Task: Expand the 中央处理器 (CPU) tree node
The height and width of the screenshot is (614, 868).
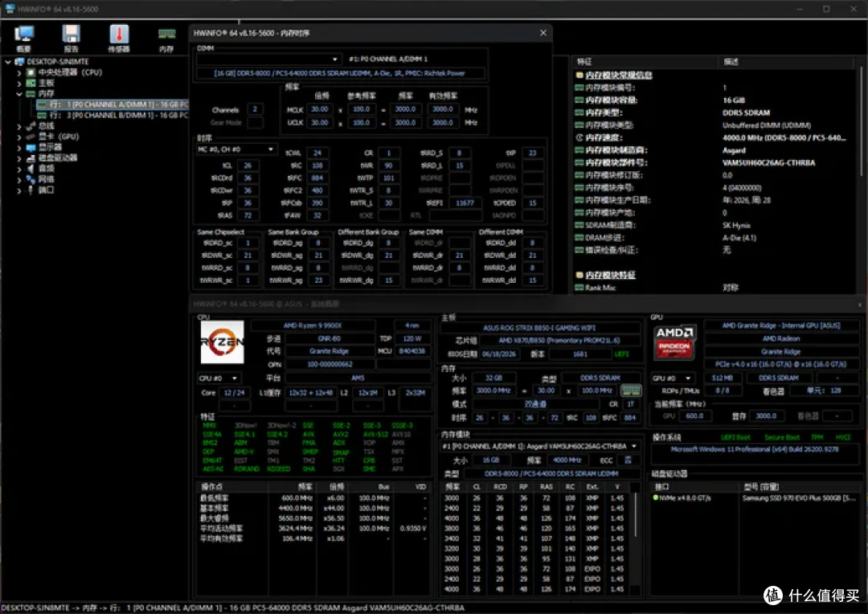Action: 19,72
